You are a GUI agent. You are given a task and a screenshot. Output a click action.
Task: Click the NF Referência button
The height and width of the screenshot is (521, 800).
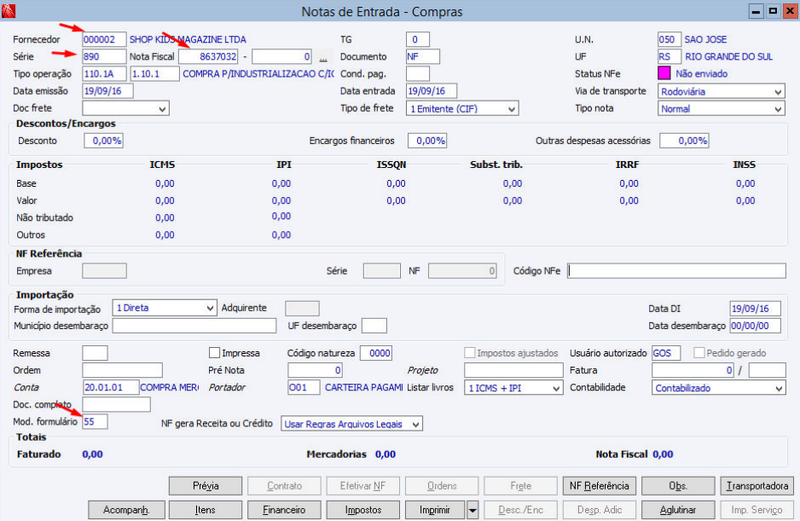599,486
